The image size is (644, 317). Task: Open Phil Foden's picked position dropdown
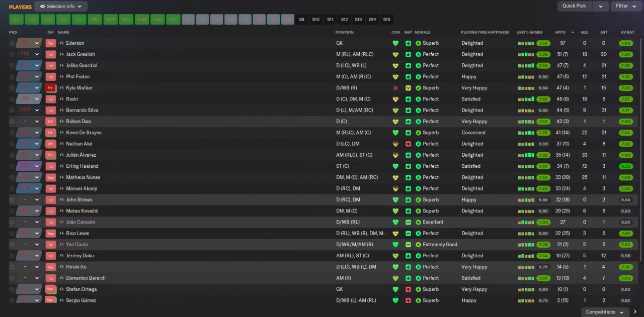click(x=37, y=77)
